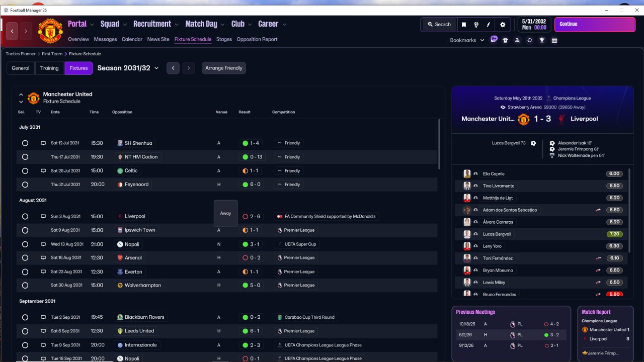Click the substitution icon for Toni Fernández
The width and height of the screenshot is (644, 362).
[599, 258]
